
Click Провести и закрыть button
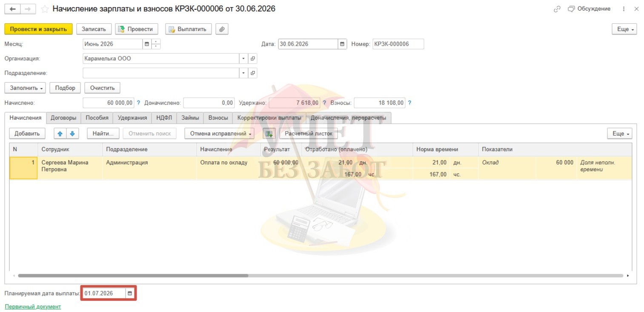(x=38, y=29)
